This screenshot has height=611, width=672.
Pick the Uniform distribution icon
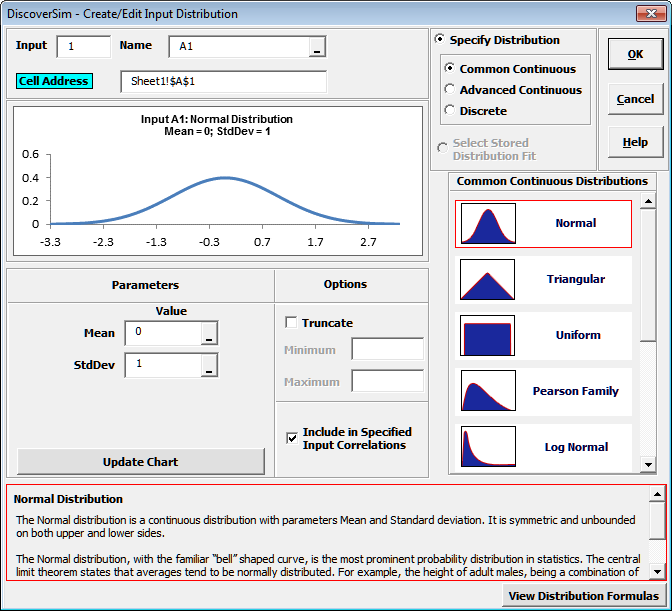pos(487,336)
